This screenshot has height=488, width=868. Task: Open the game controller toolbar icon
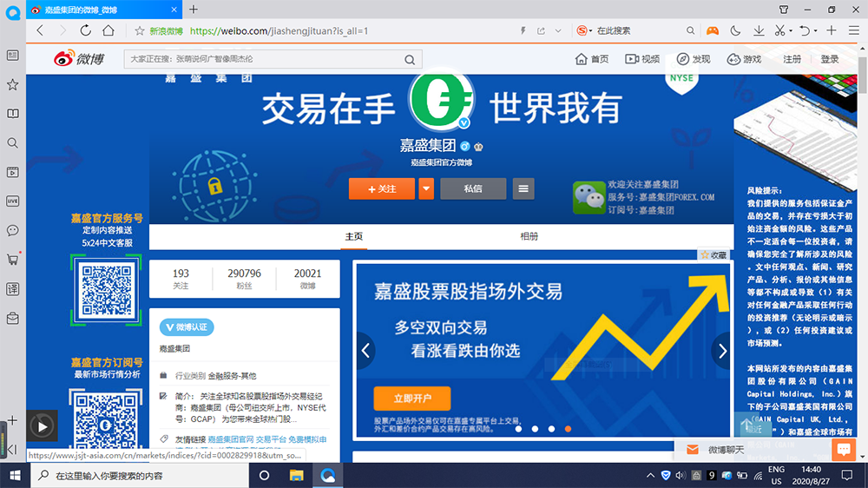coord(713,31)
